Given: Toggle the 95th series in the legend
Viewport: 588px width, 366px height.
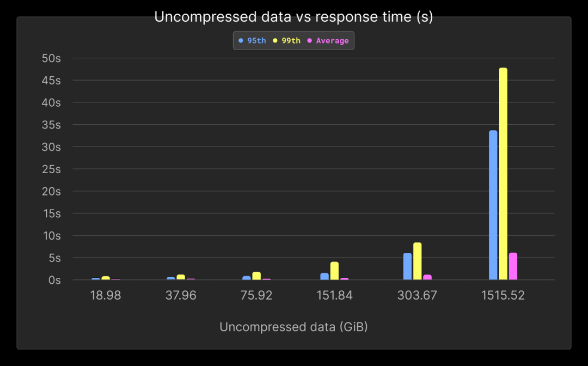Looking at the screenshot, I should (253, 40).
